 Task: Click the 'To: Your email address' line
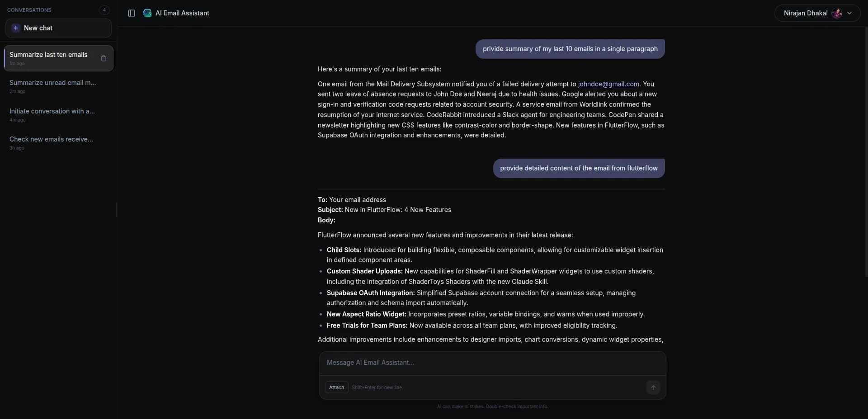pos(352,200)
